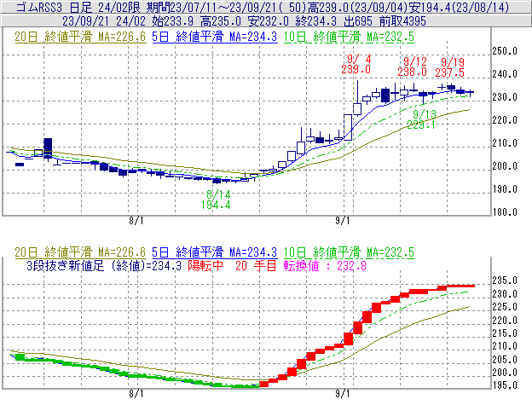Click the 250.0 price axis label
532x405 pixels.
point(505,51)
